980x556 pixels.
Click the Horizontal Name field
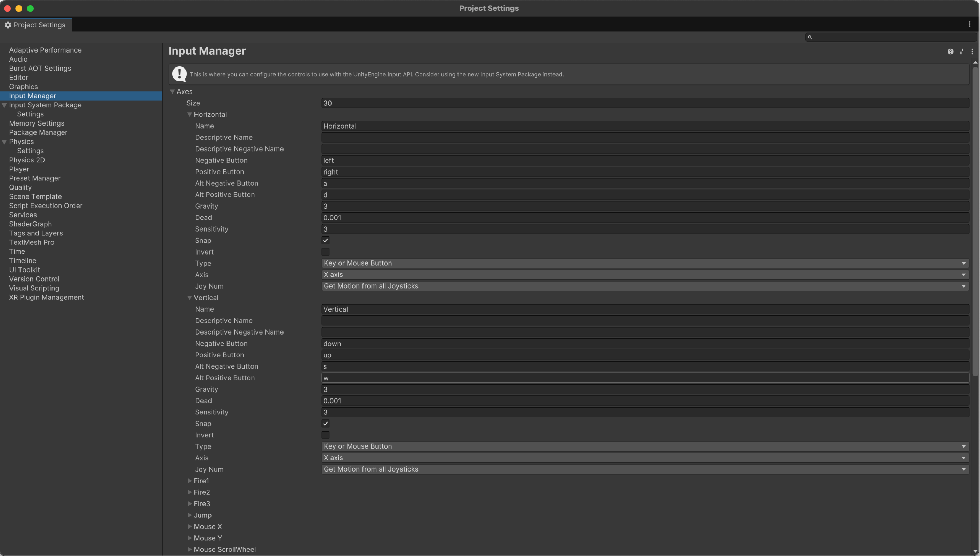(645, 126)
